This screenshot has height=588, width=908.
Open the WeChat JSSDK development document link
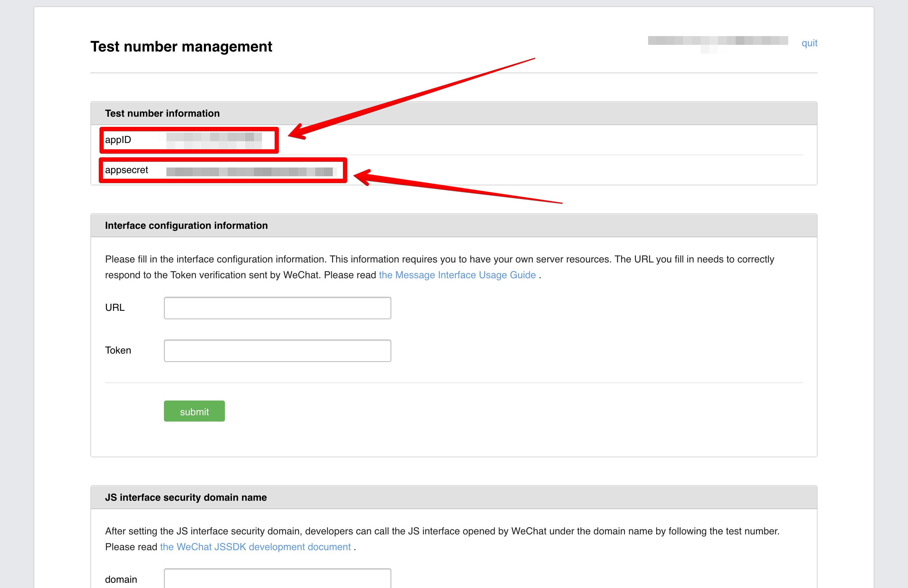click(x=255, y=546)
